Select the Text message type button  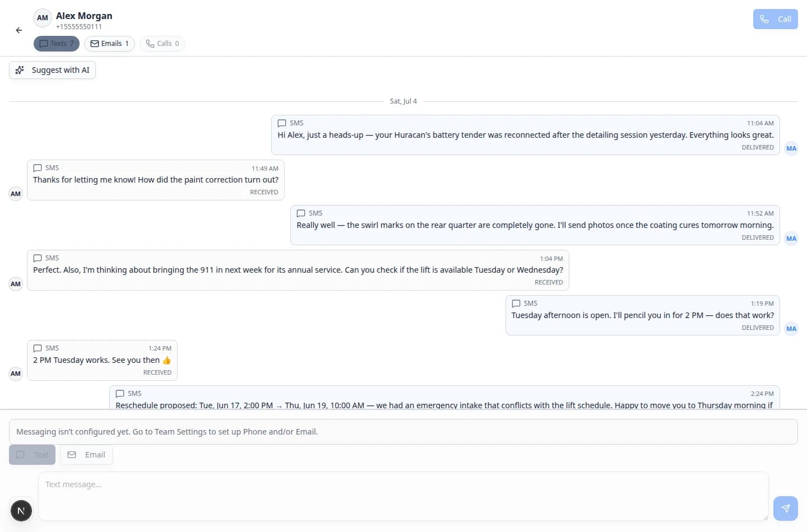pos(33,455)
